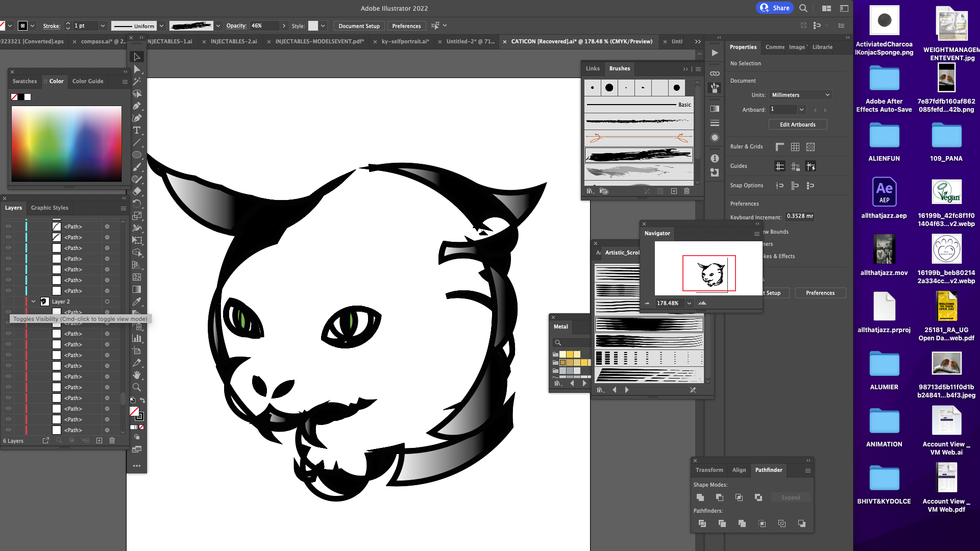
Task: Select the Type tool
Action: click(x=137, y=130)
